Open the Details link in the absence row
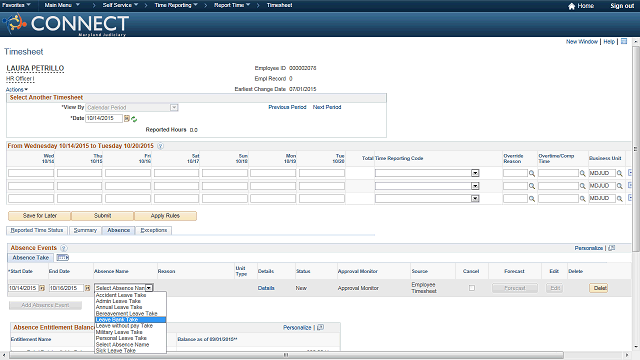This screenshot has height=360, width=640. coord(266,288)
